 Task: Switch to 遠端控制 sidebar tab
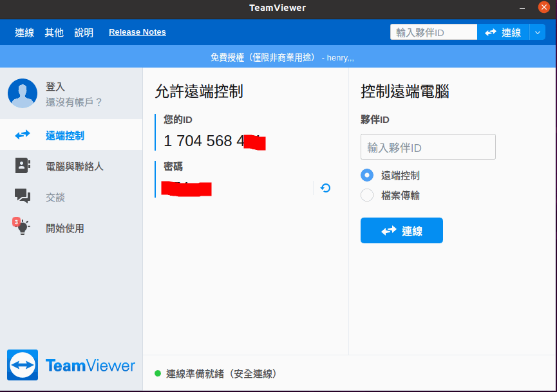pos(71,135)
